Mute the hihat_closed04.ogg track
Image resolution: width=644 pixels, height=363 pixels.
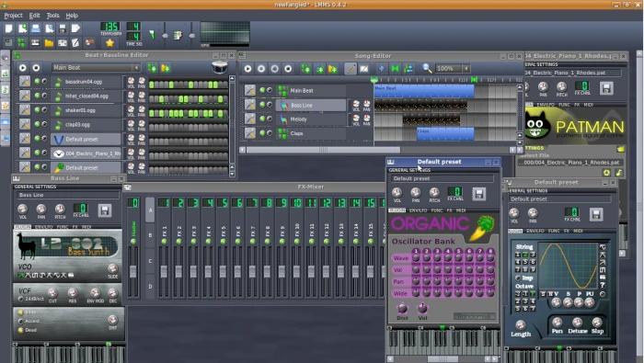click(x=37, y=96)
